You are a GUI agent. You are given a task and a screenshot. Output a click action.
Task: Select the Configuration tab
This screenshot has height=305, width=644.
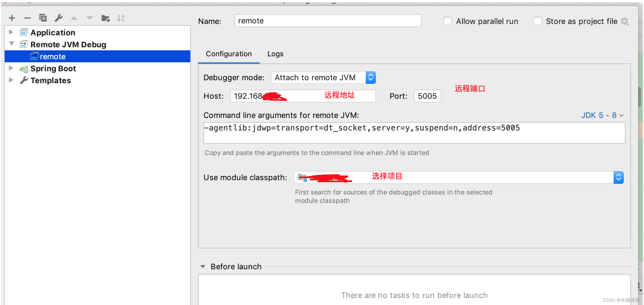tap(229, 54)
